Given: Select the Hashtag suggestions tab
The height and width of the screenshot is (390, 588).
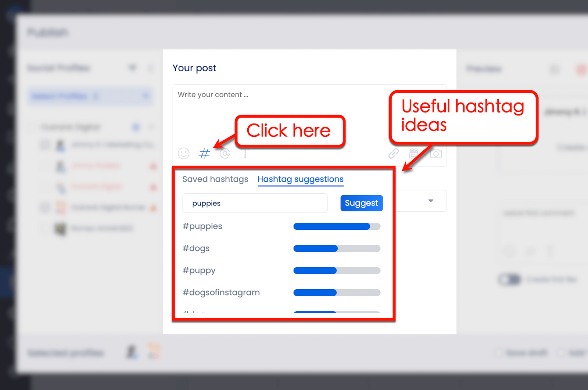Looking at the screenshot, I should [300, 179].
